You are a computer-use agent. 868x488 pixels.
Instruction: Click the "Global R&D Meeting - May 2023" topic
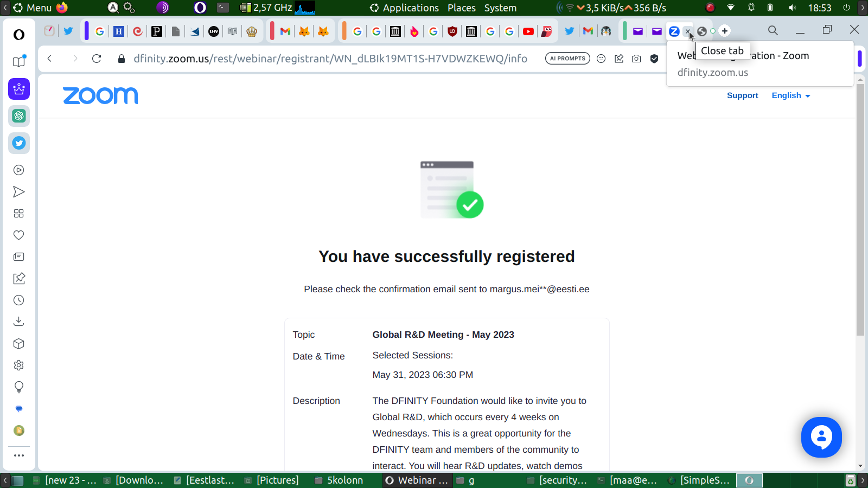point(443,335)
